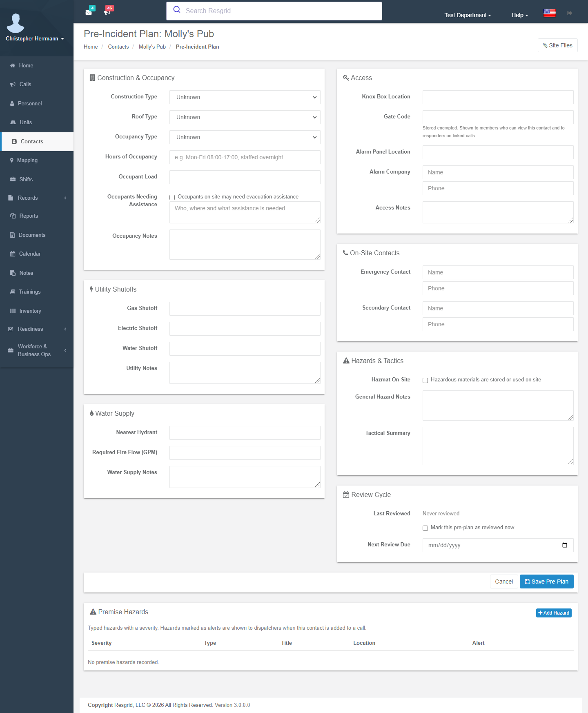This screenshot has width=588, height=713.
Task: Click the Trainings book icon in sidebar
Action: coord(13,292)
